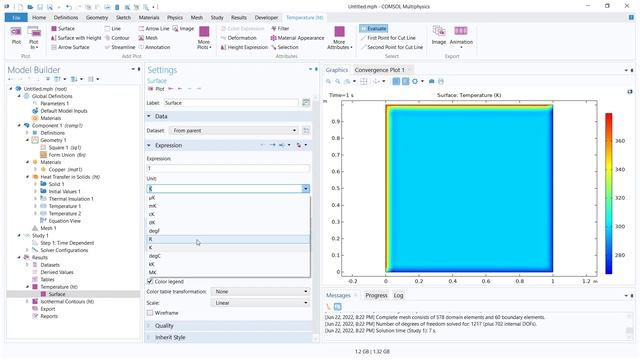Select Isothermal Contours (ht) node
This screenshot has width=640, height=360.
(x=67, y=302)
